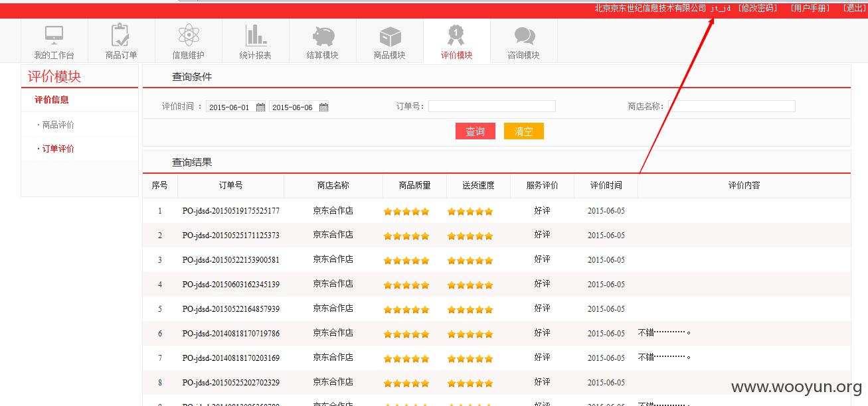Select order PO-jdsd-20150519175525177
This screenshot has height=406, width=868.
[231, 211]
